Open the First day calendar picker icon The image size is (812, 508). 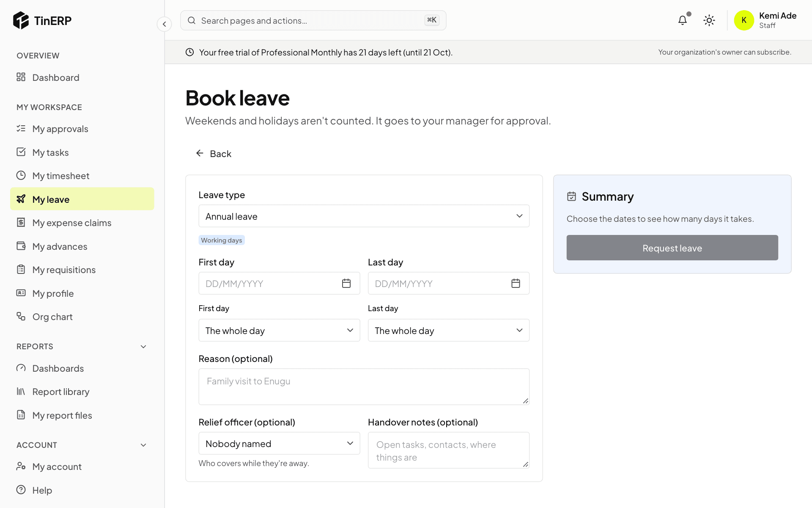[346, 283]
